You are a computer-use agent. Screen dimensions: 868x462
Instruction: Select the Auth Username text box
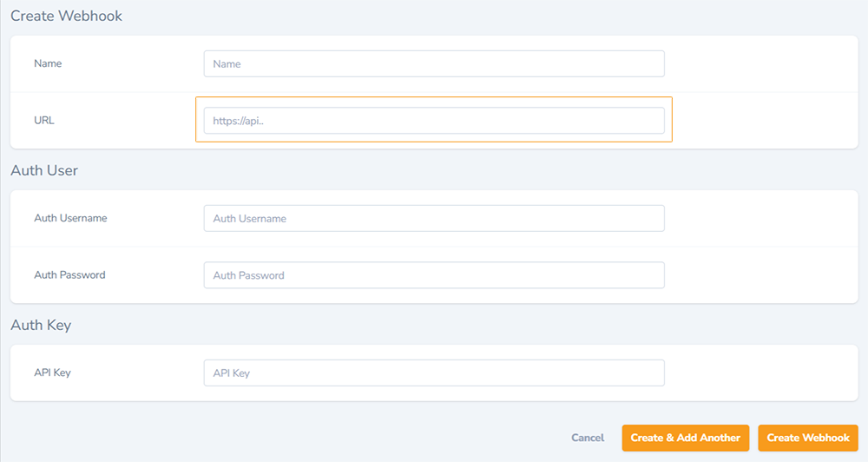(434, 218)
